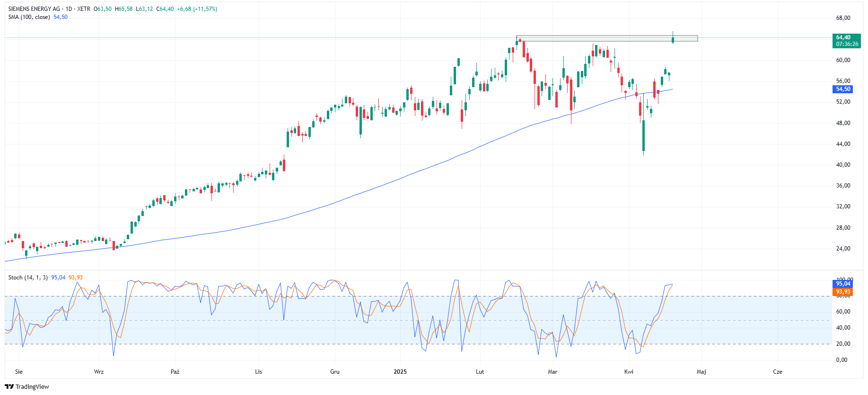This screenshot has height=395, width=868.
Task: Click the Stoch %K value 95,04 in legend
Action: [x=58, y=278]
